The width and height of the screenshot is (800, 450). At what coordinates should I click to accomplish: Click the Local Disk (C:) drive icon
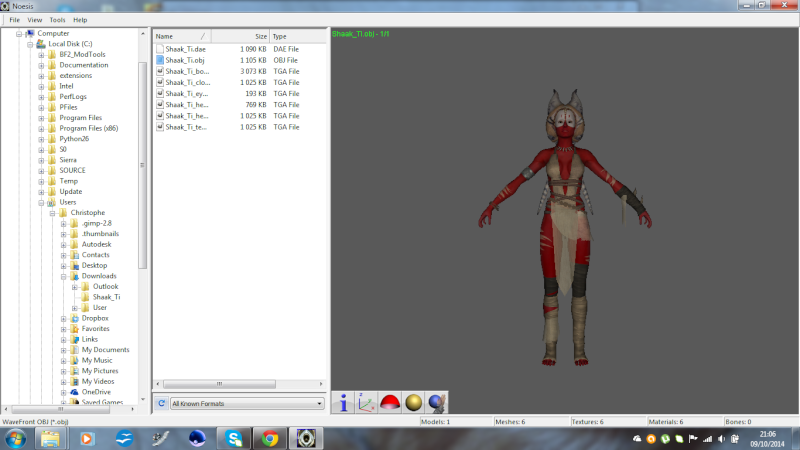(x=41, y=44)
